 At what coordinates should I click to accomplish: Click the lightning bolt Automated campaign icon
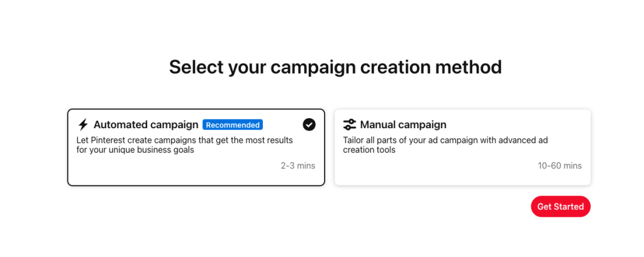83,124
